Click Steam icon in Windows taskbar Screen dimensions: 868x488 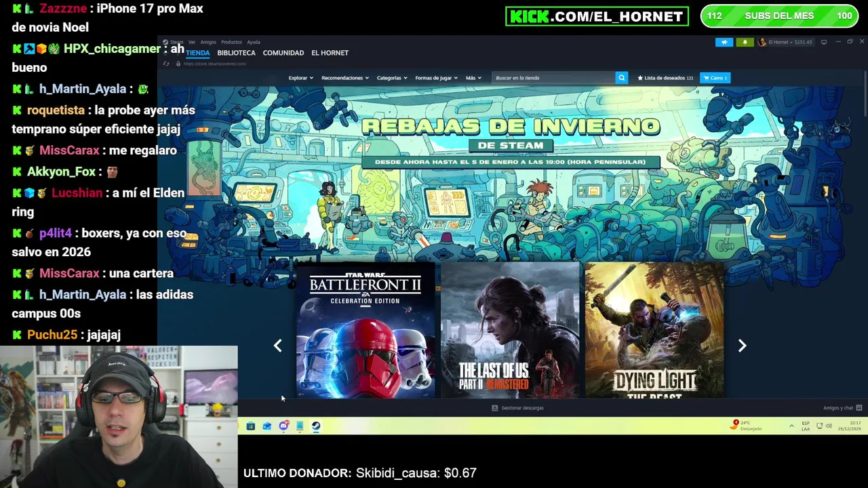316,426
